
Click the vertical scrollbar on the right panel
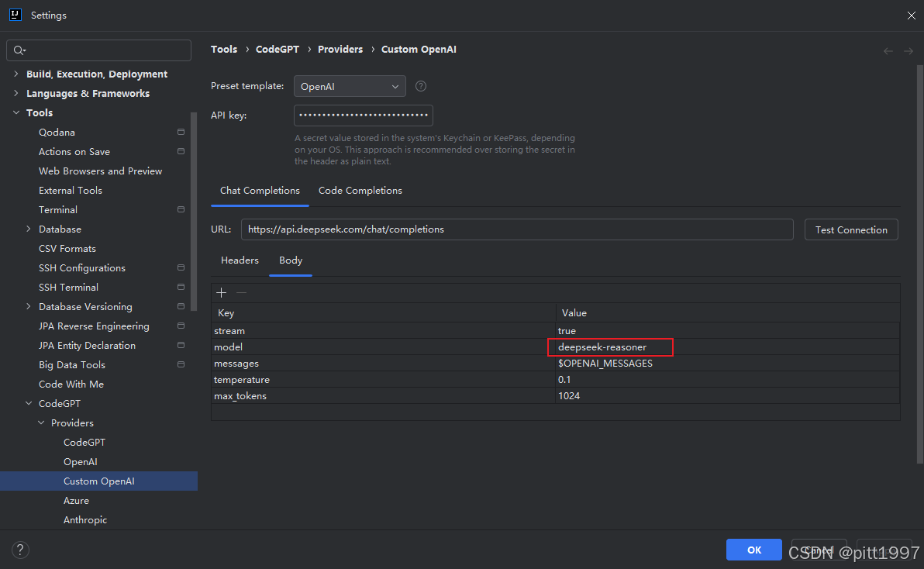pos(920,265)
